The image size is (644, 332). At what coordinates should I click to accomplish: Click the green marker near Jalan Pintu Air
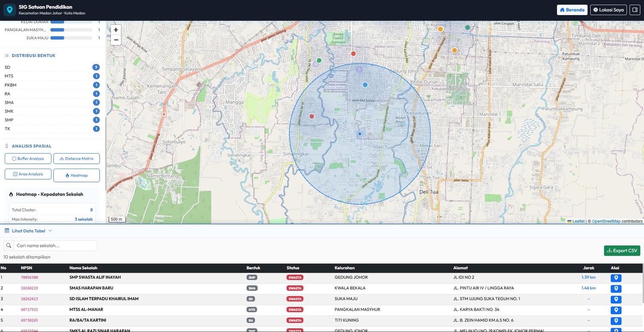point(319,60)
